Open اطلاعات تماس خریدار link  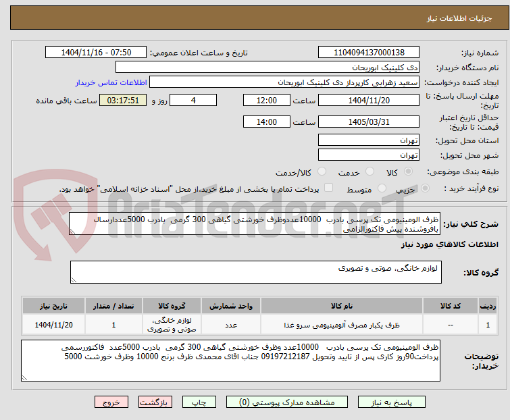coord(111,82)
